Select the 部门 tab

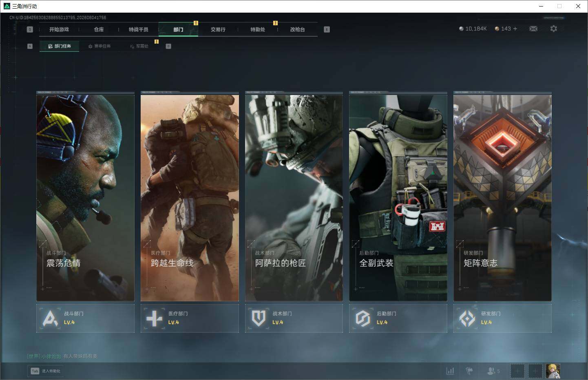point(178,29)
